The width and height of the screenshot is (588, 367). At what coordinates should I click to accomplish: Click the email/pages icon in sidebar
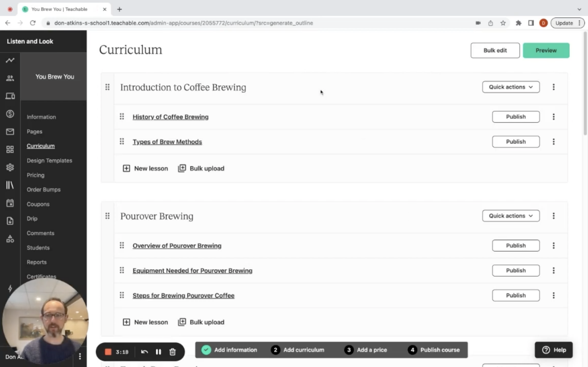click(10, 132)
